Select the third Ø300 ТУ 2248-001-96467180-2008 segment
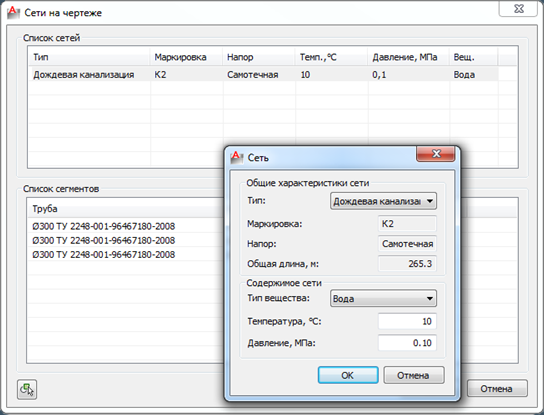The width and height of the screenshot is (544, 415). pos(104,255)
